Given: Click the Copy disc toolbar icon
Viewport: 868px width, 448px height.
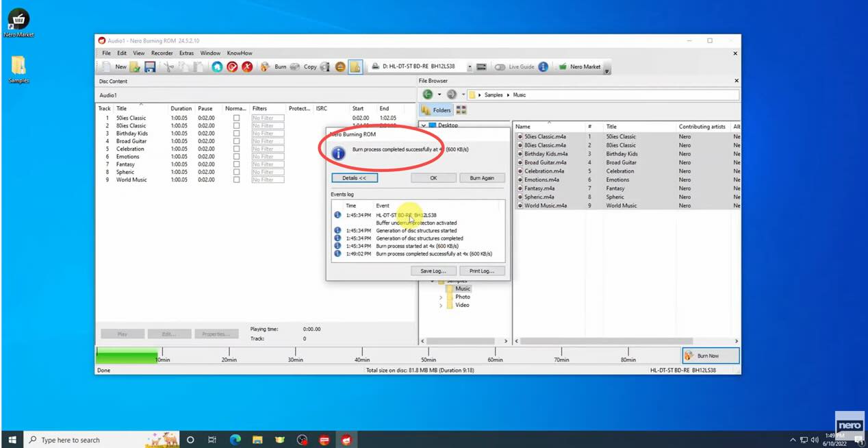Looking at the screenshot, I should pos(303,66).
